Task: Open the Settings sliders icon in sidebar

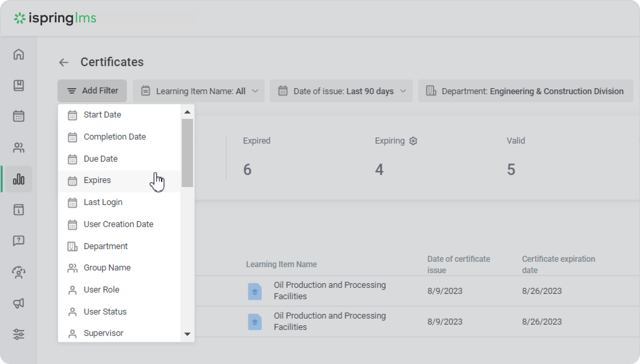Action: (x=19, y=334)
